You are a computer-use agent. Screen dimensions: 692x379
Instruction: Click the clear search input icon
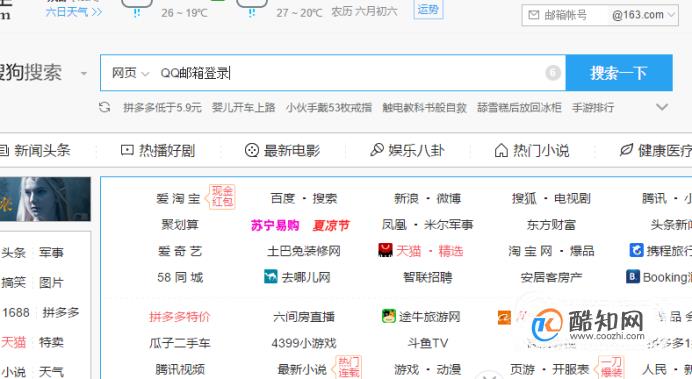553,73
